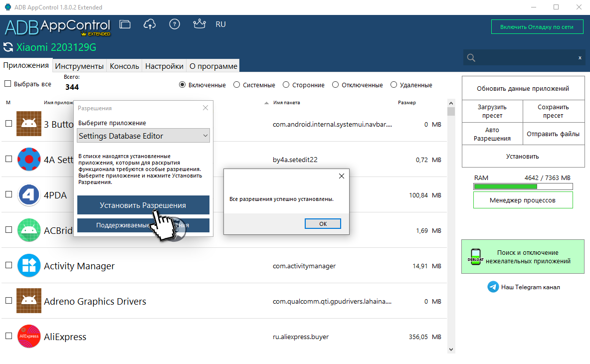This screenshot has height=364, width=590.
Task: Open the Инструменты tab
Action: tap(79, 66)
